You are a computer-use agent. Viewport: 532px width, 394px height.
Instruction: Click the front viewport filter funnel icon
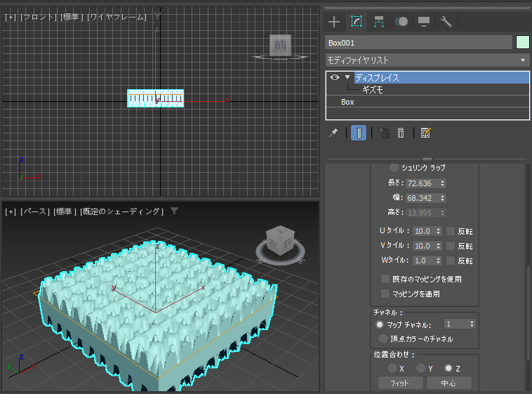(157, 16)
